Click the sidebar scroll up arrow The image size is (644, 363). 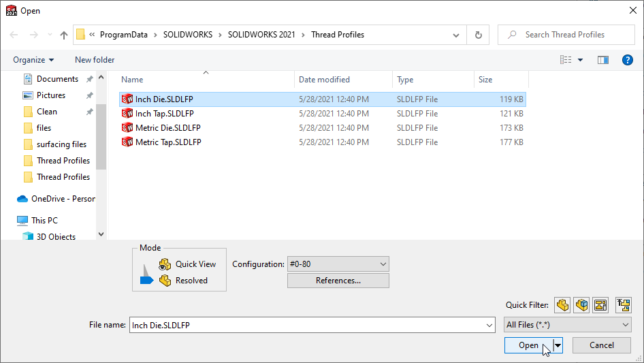coord(101,77)
